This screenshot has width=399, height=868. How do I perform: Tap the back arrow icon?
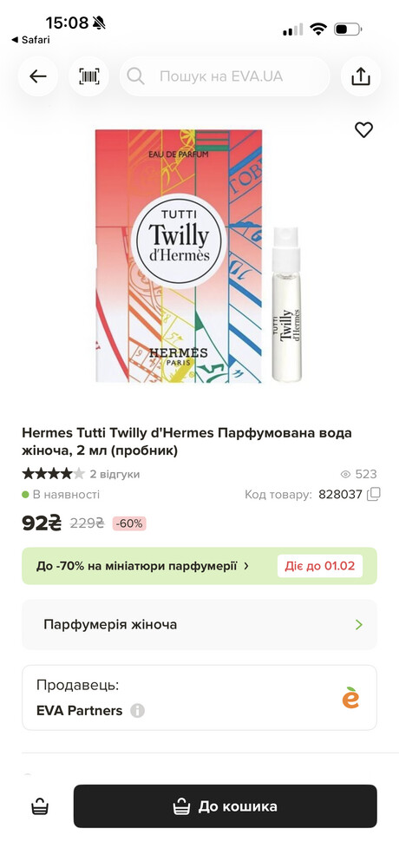tap(38, 76)
